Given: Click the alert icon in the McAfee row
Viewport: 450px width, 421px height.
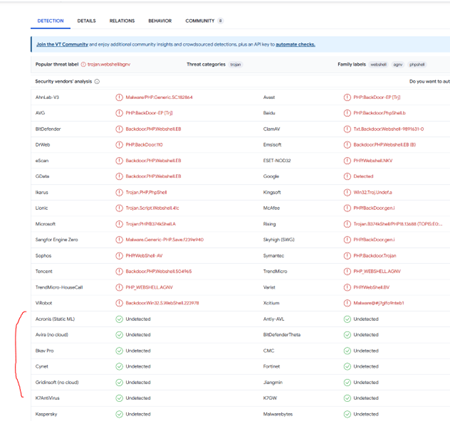Looking at the screenshot, I should click(x=347, y=208).
